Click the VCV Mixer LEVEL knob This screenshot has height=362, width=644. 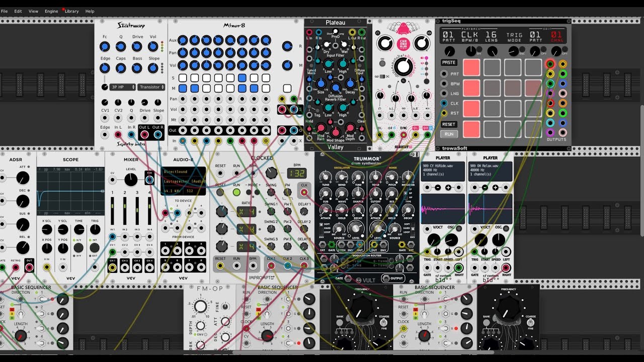(x=130, y=179)
